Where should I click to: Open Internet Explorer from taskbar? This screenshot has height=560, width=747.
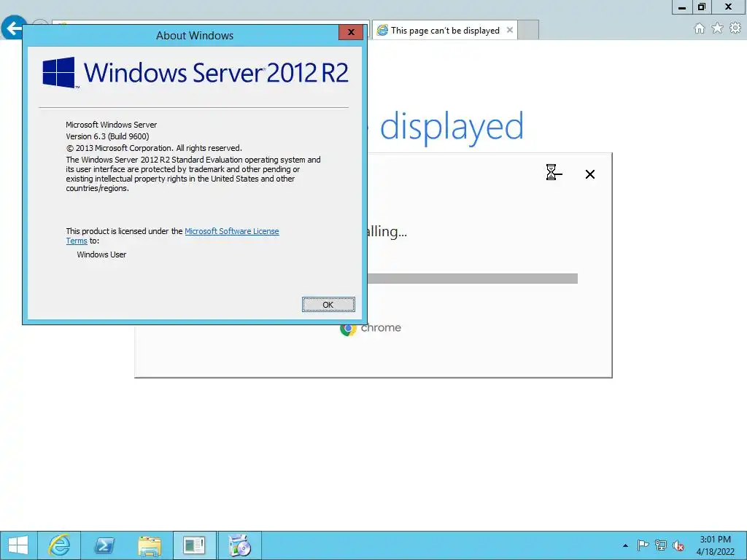(59, 545)
